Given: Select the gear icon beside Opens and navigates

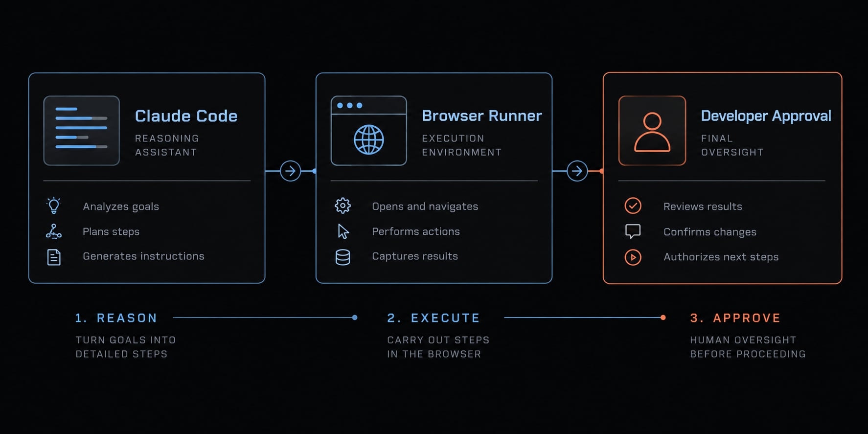Looking at the screenshot, I should tap(343, 206).
